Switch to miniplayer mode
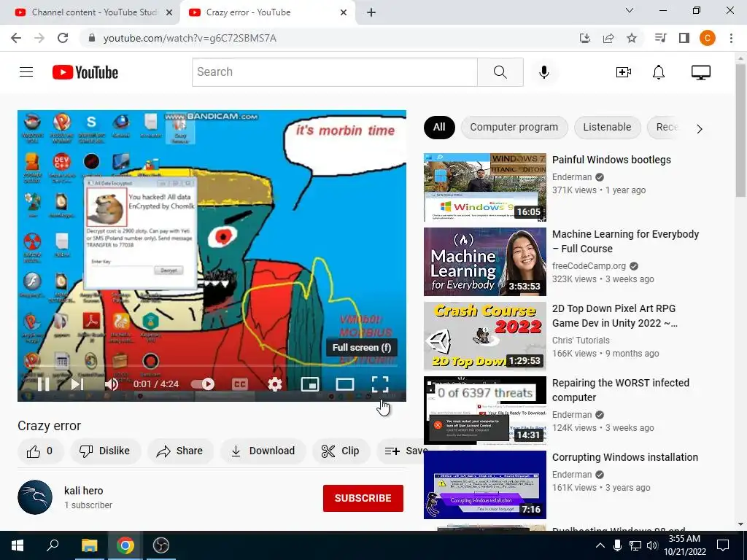This screenshot has height=560, width=747. point(309,384)
